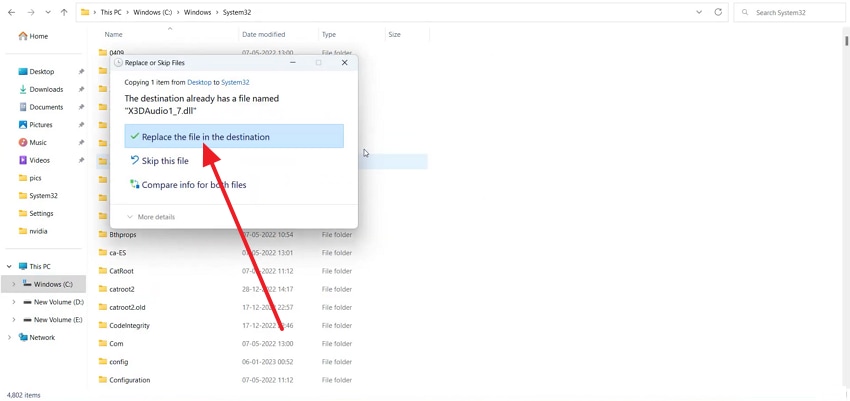Screen dimensions: 850x401
Task: Click the Desktop link in copy dialog
Action: pyautogui.click(x=198, y=82)
